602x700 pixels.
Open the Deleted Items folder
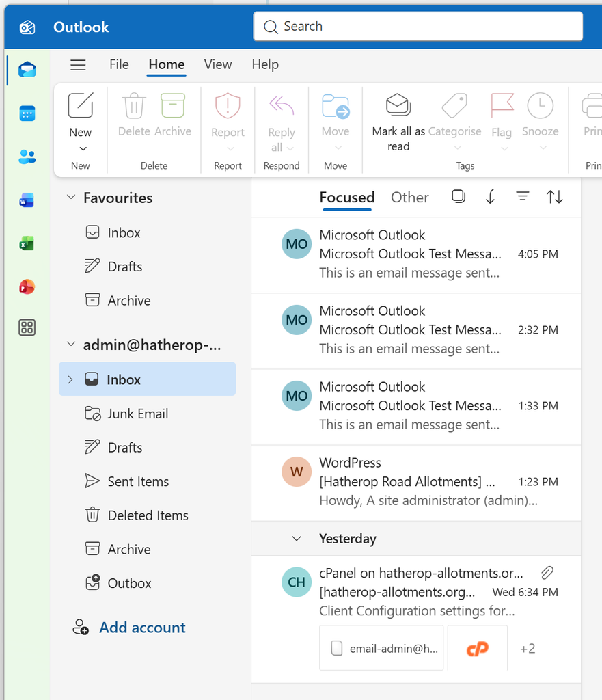pos(148,515)
